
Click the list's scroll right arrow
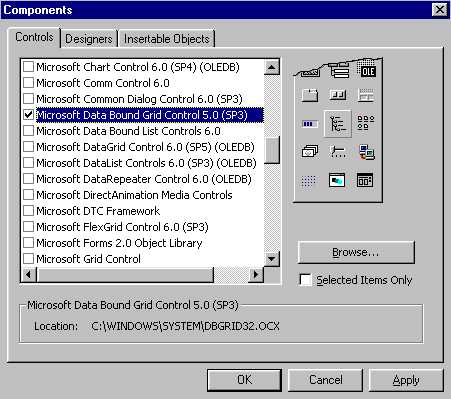tap(256, 275)
